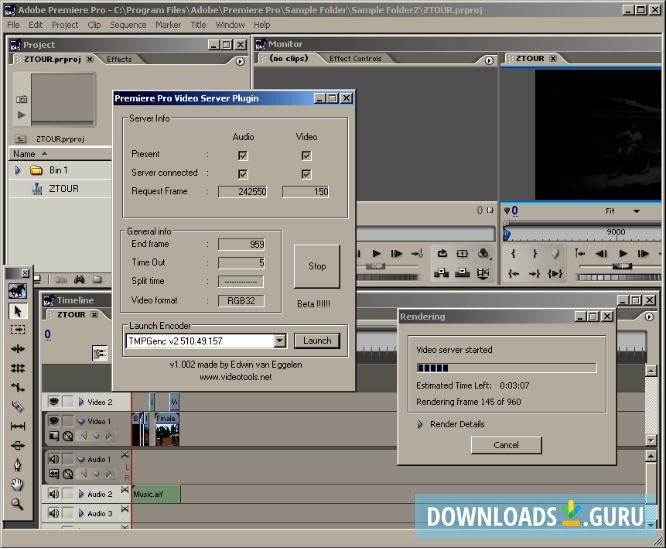666x549 pixels.
Task: Select the Slip tool
Action: coord(17,426)
